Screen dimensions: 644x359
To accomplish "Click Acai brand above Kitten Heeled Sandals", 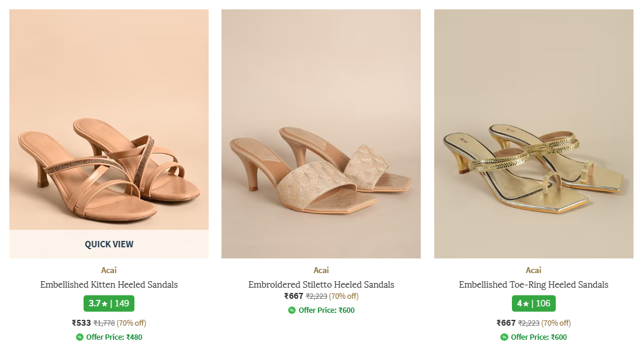I will [109, 270].
